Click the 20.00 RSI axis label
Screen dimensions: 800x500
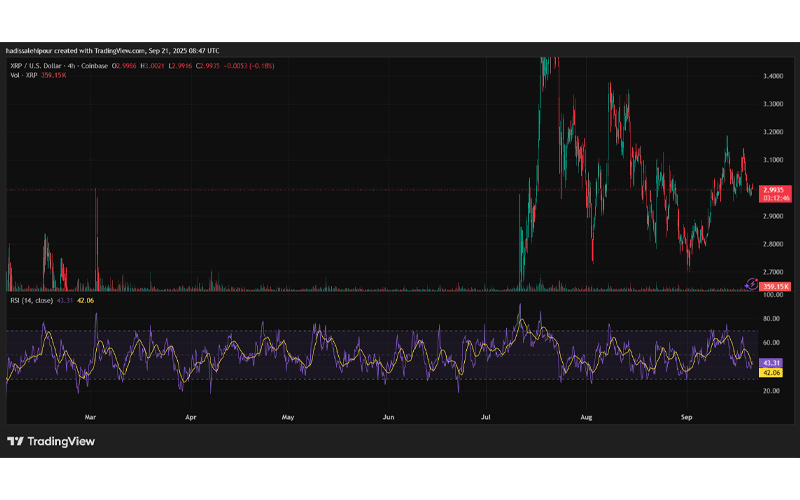(x=772, y=391)
